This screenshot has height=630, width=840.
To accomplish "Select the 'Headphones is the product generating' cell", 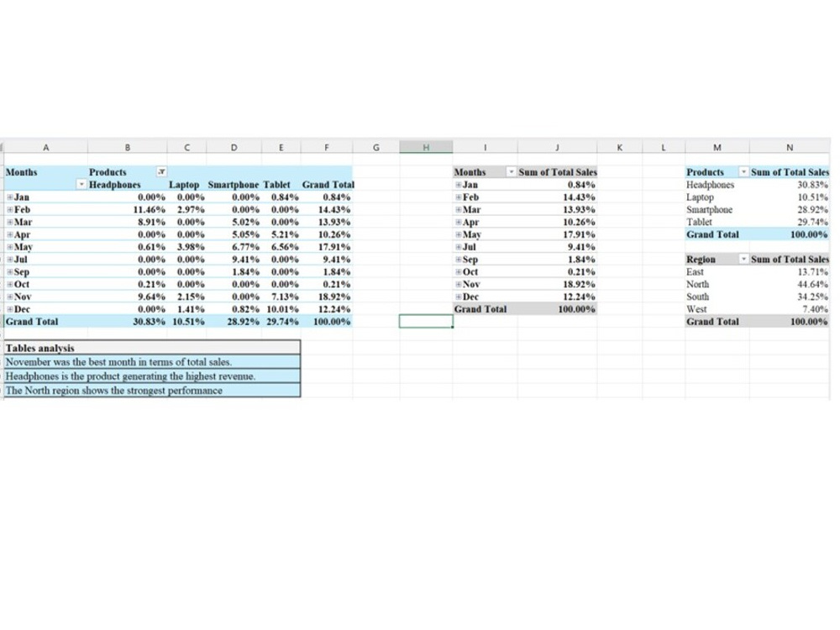I will 152,376.
